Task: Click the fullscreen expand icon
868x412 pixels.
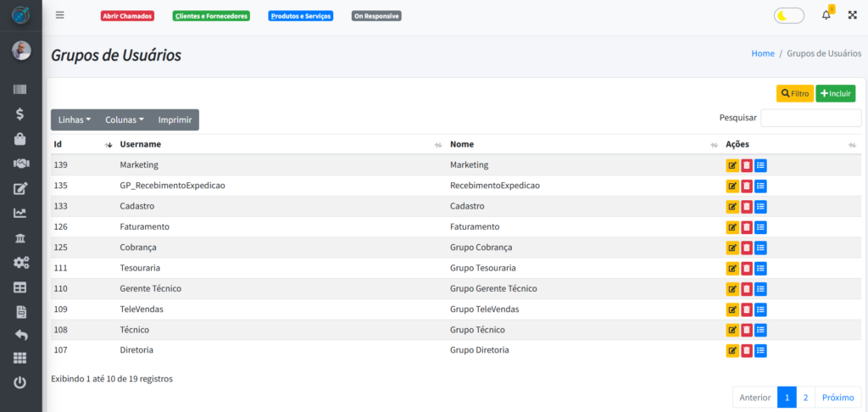Action: (x=852, y=15)
